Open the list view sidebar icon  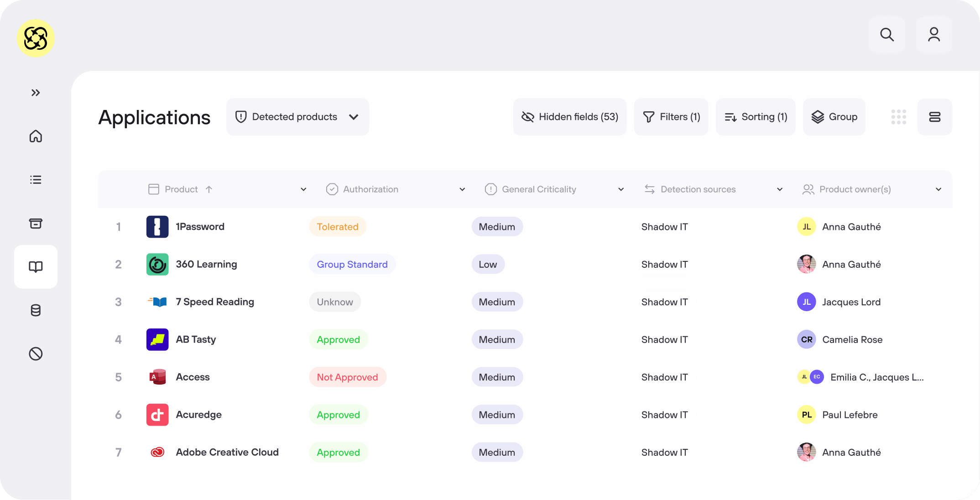coord(36,180)
